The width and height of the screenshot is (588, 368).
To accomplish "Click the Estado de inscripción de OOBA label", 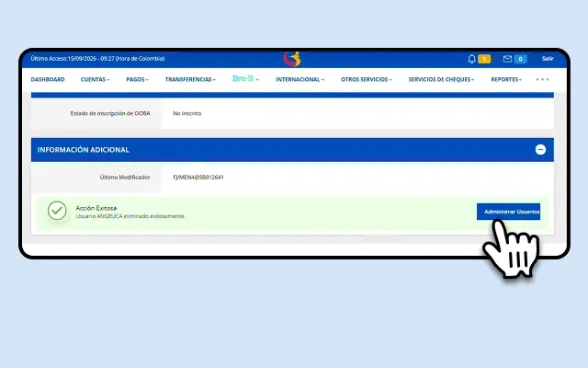I will [x=110, y=113].
